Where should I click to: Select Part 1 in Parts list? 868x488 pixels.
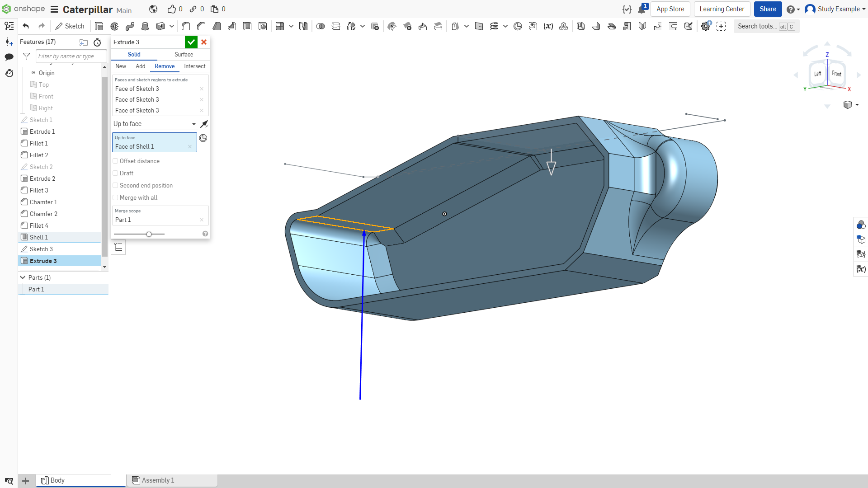coord(63,289)
